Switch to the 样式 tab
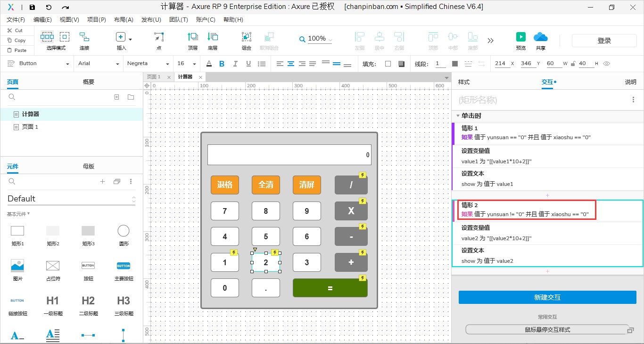The image size is (644, 344). click(x=464, y=82)
